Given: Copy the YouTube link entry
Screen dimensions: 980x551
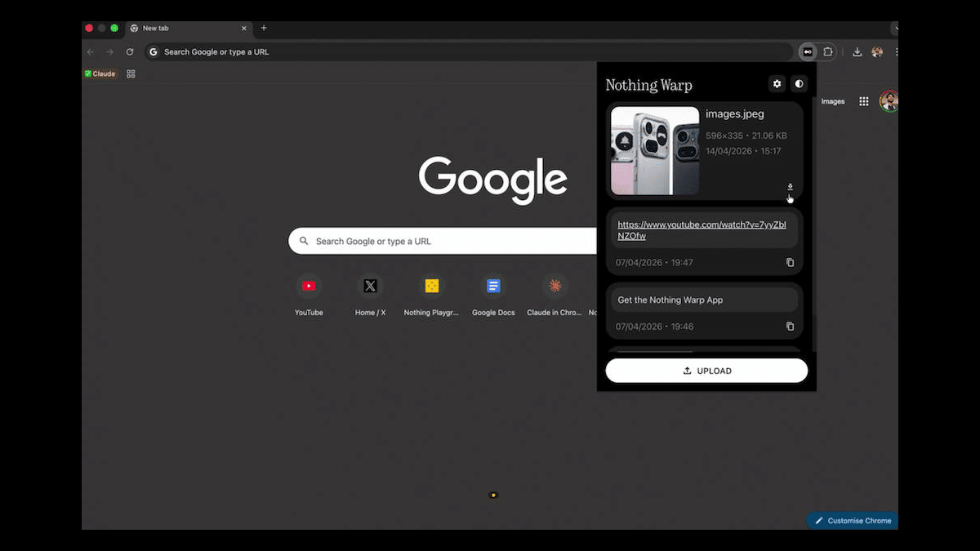Looking at the screenshot, I should (x=790, y=262).
